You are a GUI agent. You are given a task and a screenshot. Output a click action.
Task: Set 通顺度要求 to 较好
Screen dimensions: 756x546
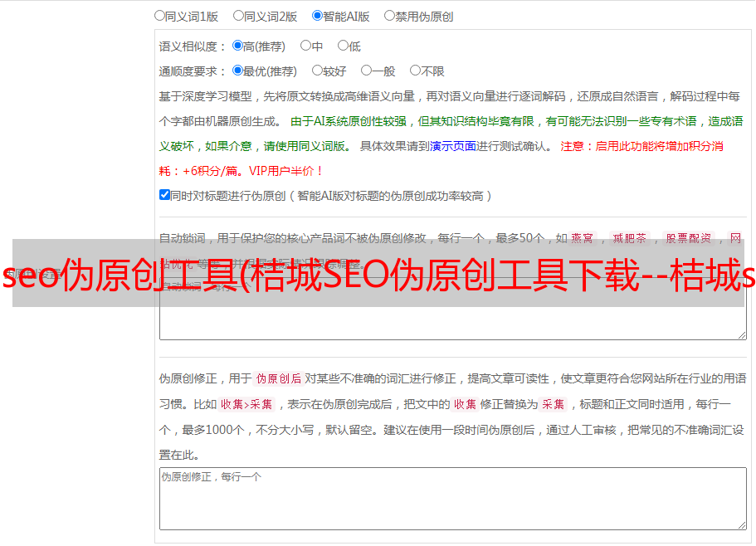tap(317, 71)
